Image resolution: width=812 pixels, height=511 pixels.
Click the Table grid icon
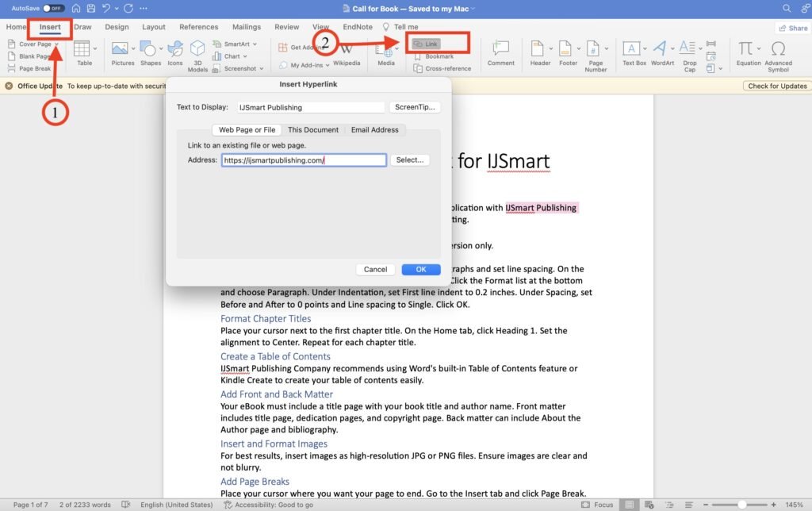point(82,48)
